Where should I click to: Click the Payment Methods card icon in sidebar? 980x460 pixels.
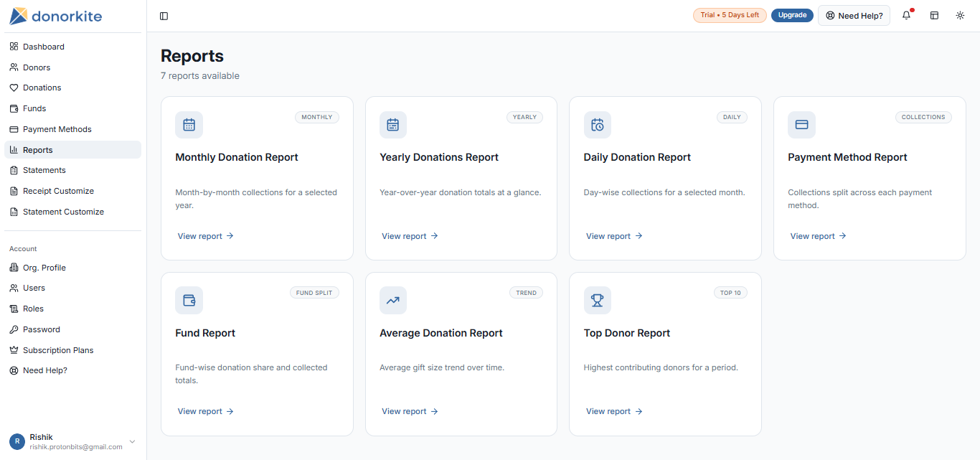14,129
